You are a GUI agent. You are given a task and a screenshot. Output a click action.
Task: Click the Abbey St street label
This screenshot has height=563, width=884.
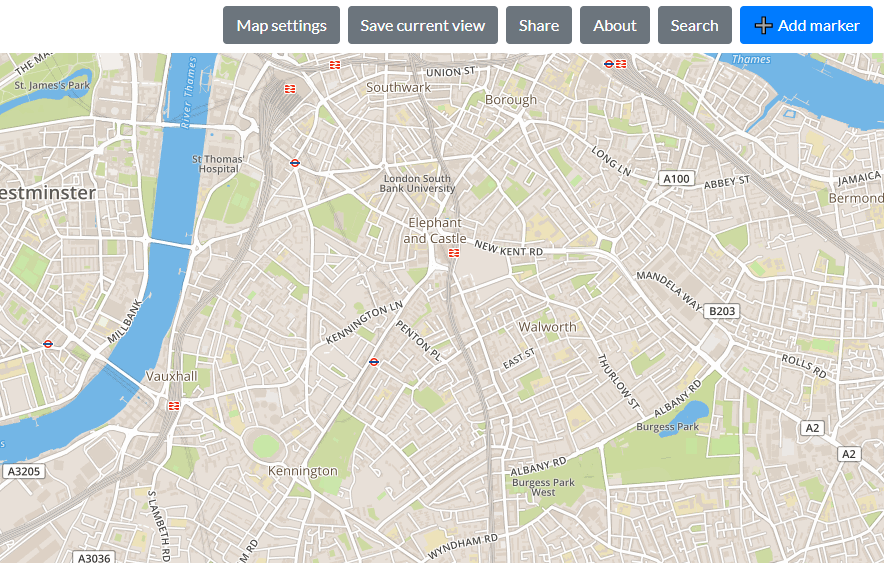click(x=727, y=182)
